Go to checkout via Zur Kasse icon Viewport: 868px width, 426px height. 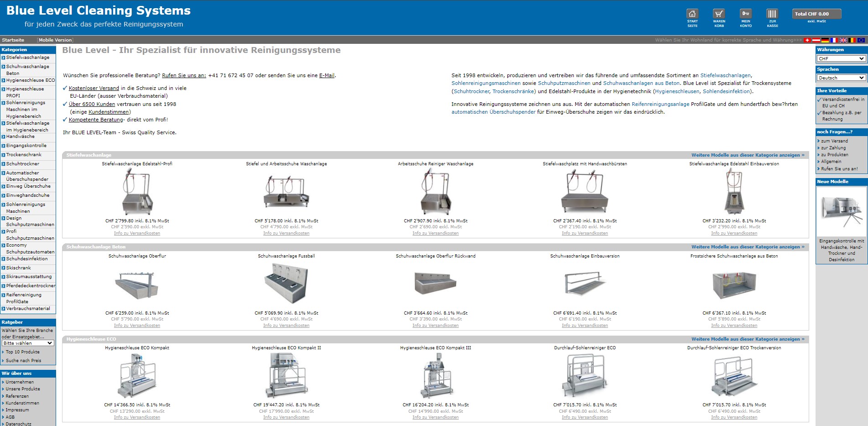772,14
